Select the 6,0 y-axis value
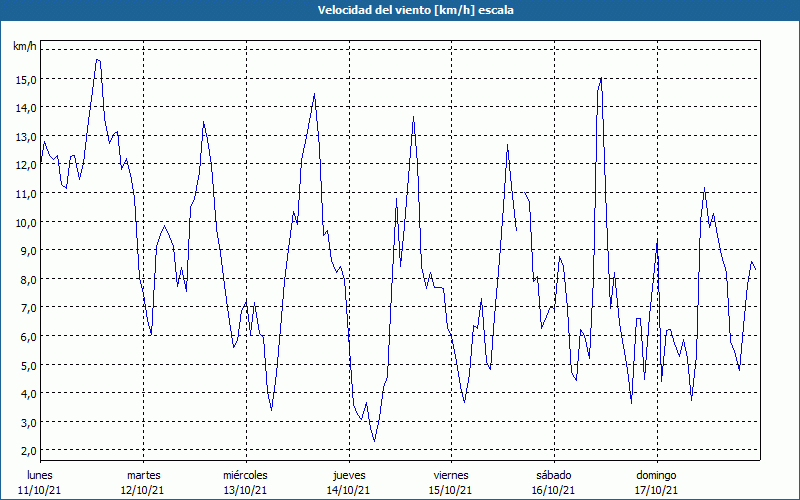The image size is (800, 500). click(29, 337)
